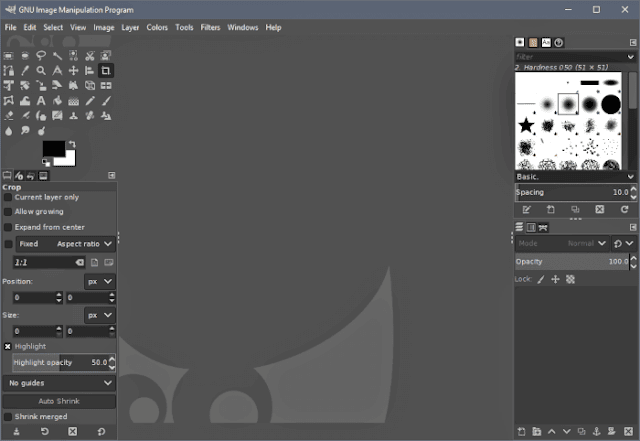
Task: Select the Crop tool
Action: [x=106, y=71]
